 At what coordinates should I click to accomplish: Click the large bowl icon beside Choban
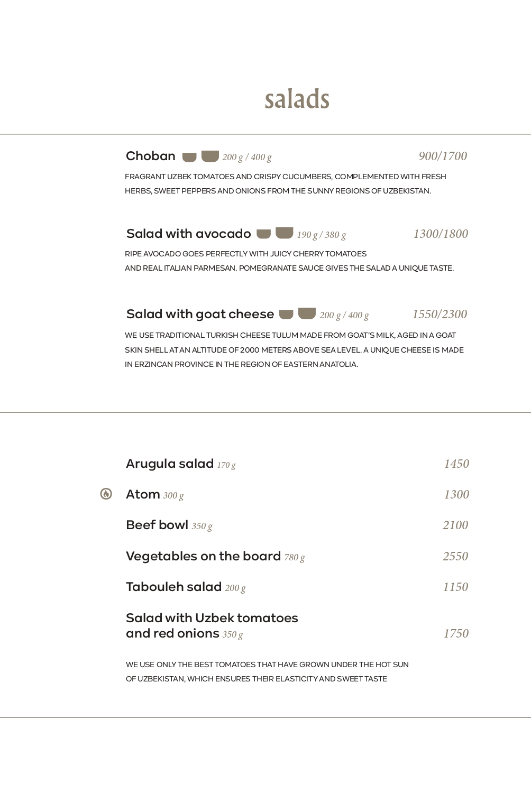coord(210,156)
